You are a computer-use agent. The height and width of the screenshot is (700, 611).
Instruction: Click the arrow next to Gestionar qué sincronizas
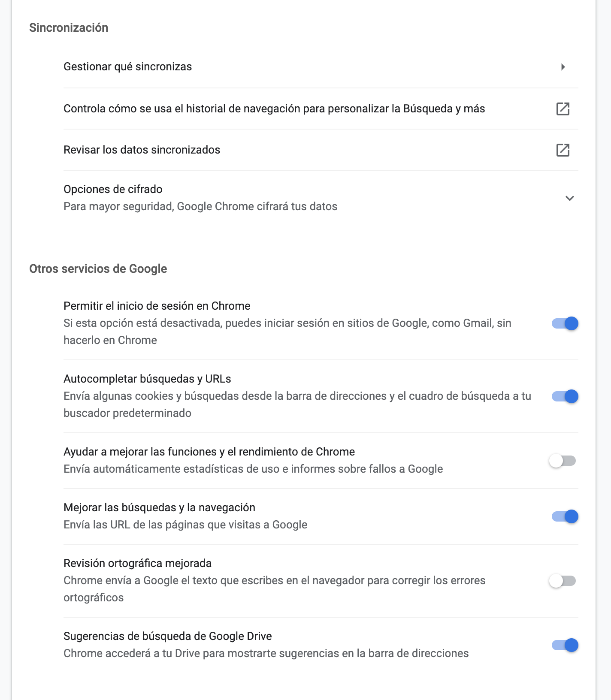pos(563,67)
